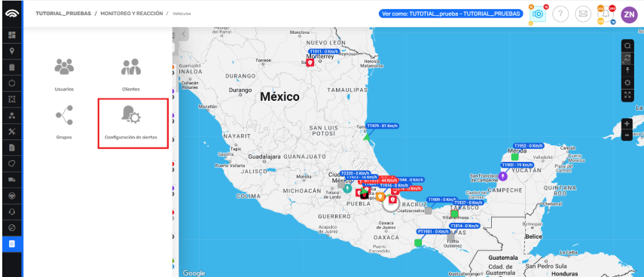Viewport: 644px width, 277px height.
Task: Select the T1952 vehicle marker near Mérida
Action: click(514, 157)
